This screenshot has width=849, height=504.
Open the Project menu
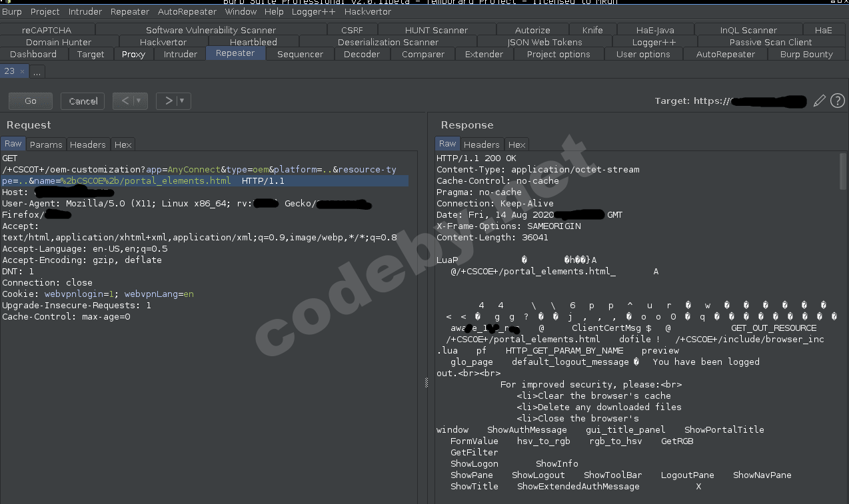(x=45, y=11)
